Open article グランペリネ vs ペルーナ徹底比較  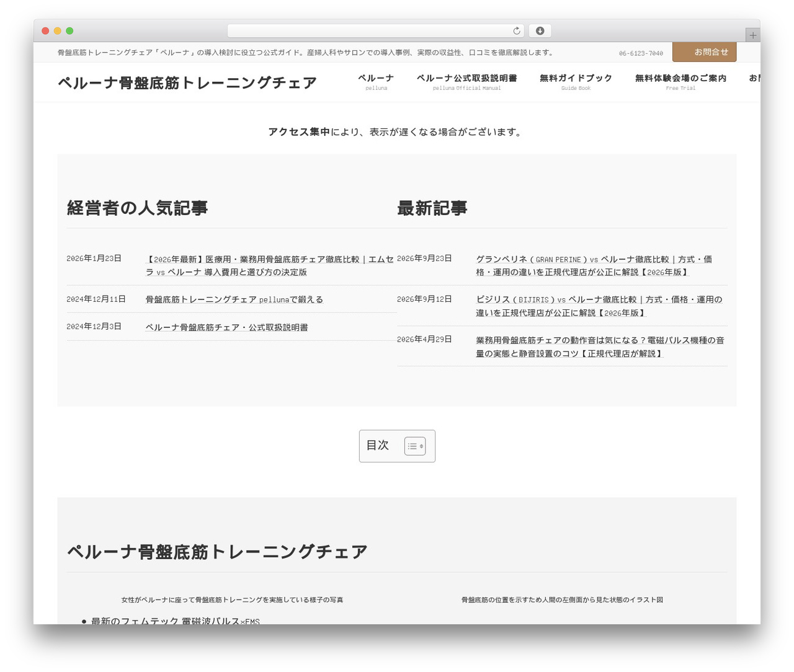(594, 265)
